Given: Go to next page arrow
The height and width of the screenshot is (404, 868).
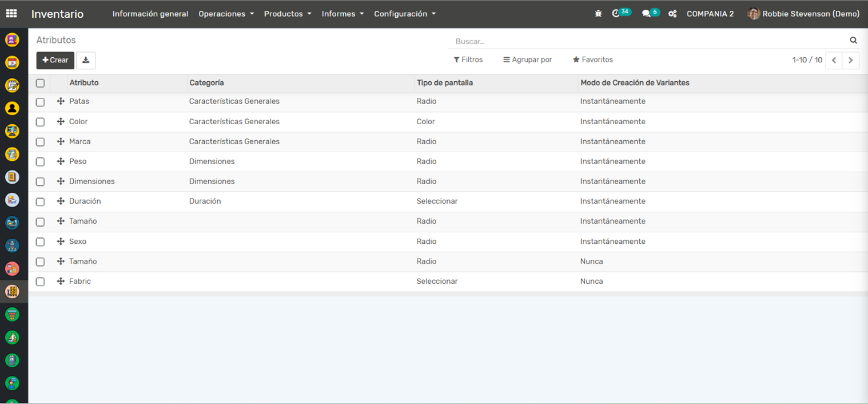Looking at the screenshot, I should (850, 60).
